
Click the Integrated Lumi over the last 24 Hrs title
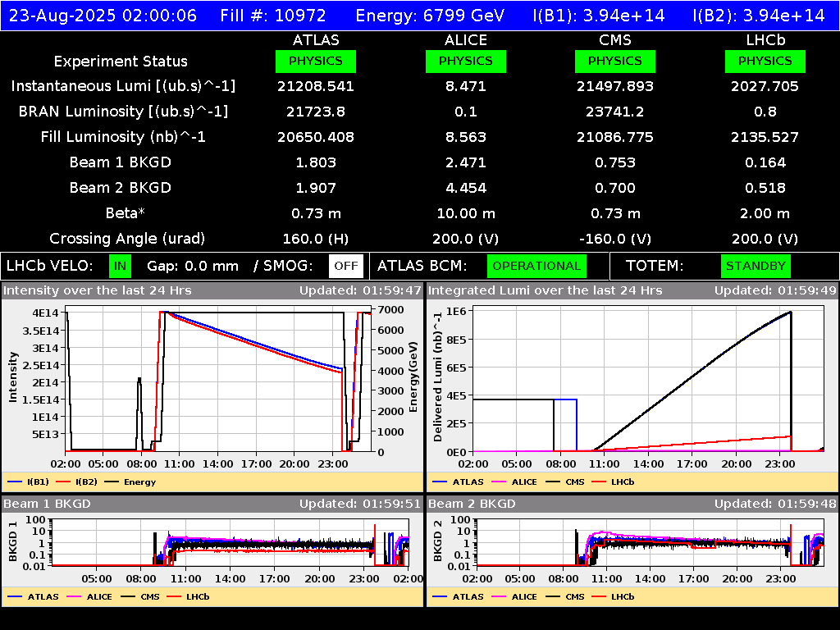(546, 290)
